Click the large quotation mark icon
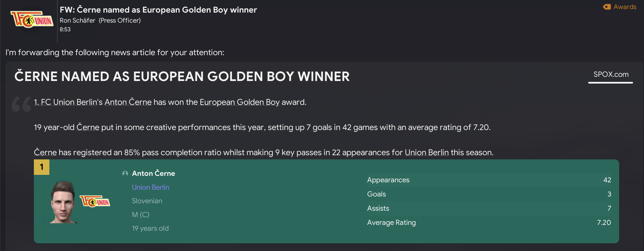The height and width of the screenshot is (251, 644). (x=21, y=104)
